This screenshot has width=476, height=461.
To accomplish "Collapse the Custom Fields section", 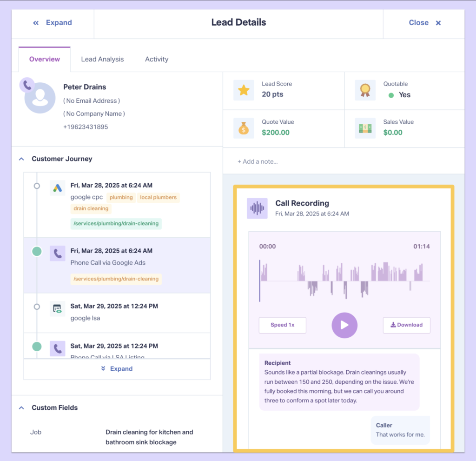I will point(21,408).
